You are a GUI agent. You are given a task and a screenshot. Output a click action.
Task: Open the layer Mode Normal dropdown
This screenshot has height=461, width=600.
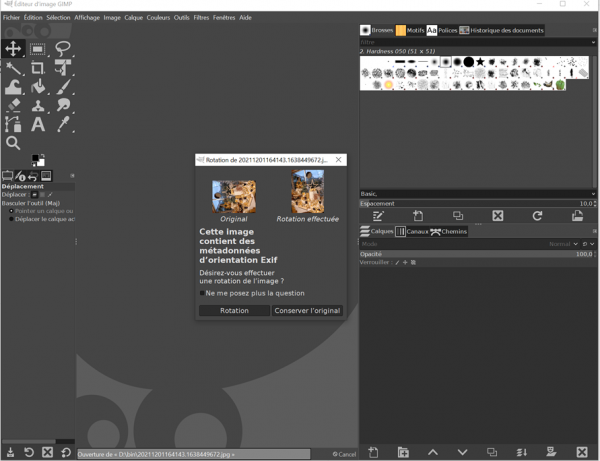[563, 244]
